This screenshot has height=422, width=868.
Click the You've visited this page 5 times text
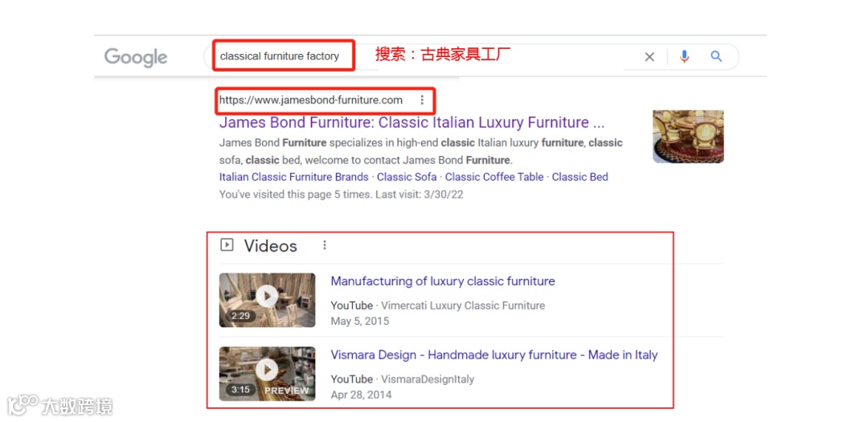341,195
